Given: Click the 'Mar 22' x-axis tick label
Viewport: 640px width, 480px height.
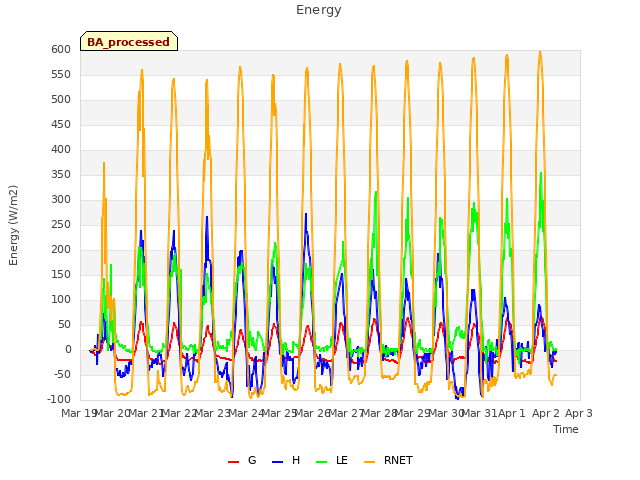Looking at the screenshot, I should click(180, 413).
